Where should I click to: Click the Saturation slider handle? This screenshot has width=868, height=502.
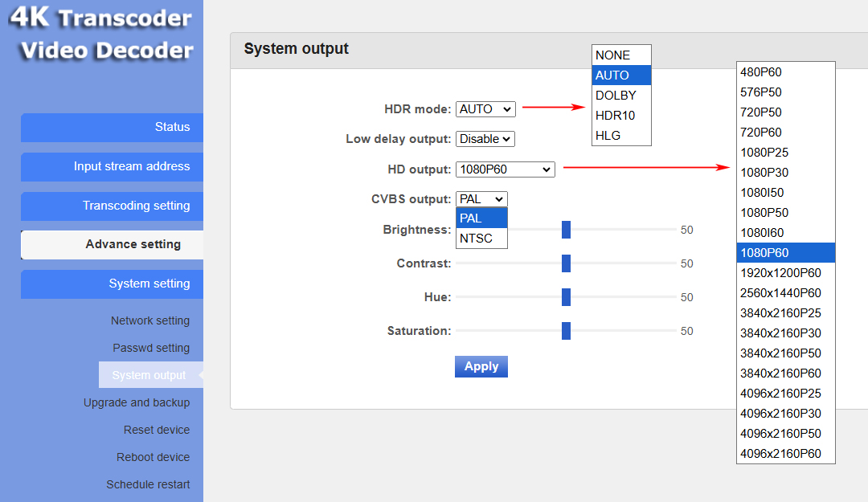(566, 331)
